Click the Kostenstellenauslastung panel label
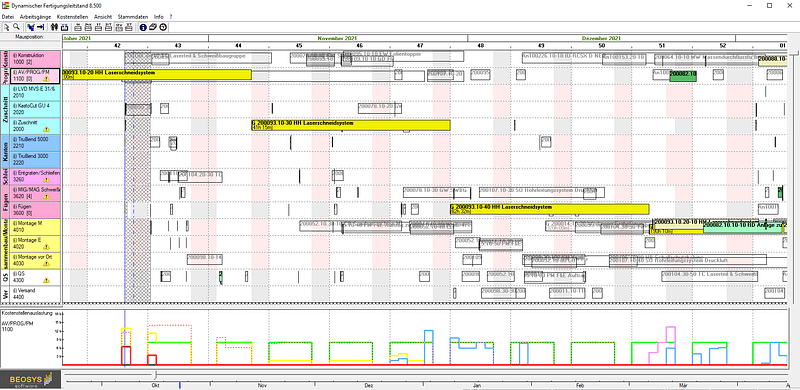 [x=27, y=313]
